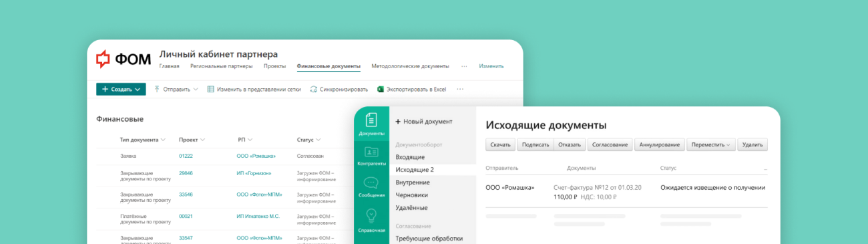Open the Статус column filter
The height and width of the screenshot is (244, 868).
[x=309, y=140]
